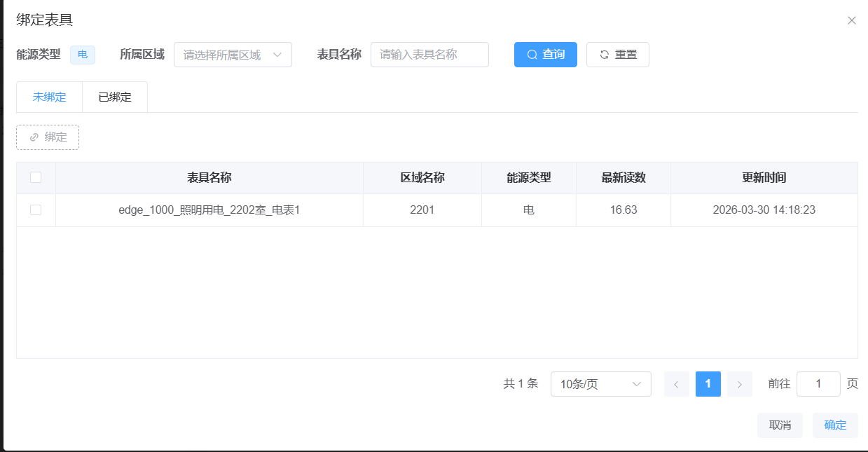Close the 绑定表具 dialog with the X icon
Viewport: 868px width, 452px height.
tap(852, 20)
